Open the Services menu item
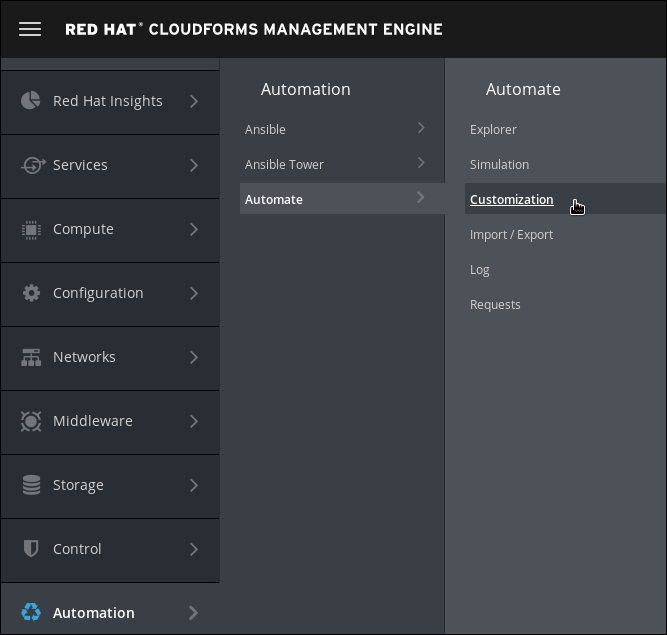 tap(110, 167)
